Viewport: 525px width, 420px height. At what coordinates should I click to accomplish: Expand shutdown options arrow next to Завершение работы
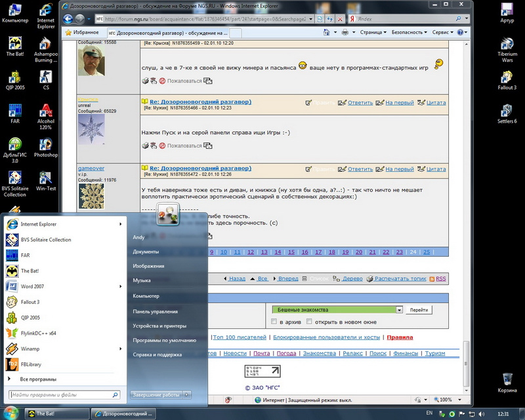(x=187, y=395)
